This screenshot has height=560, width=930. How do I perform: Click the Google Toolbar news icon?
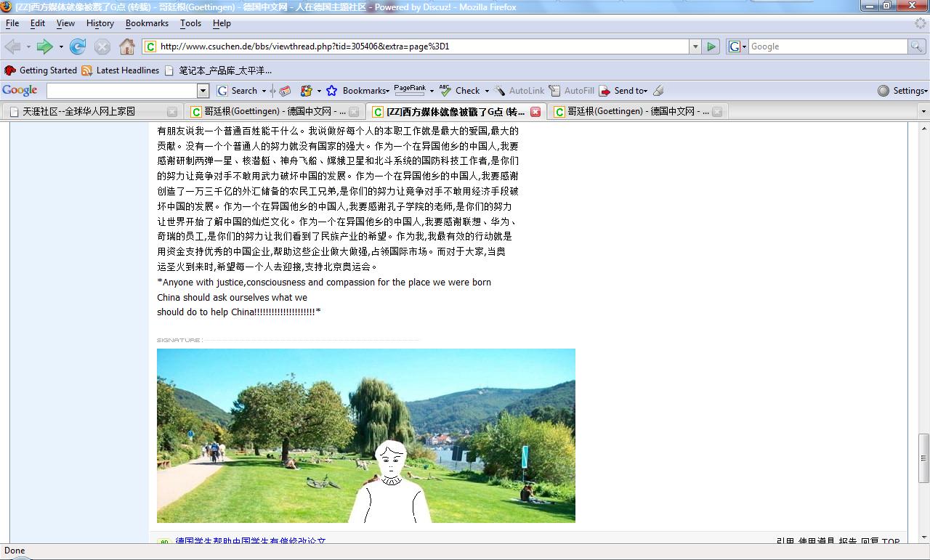coord(285,91)
